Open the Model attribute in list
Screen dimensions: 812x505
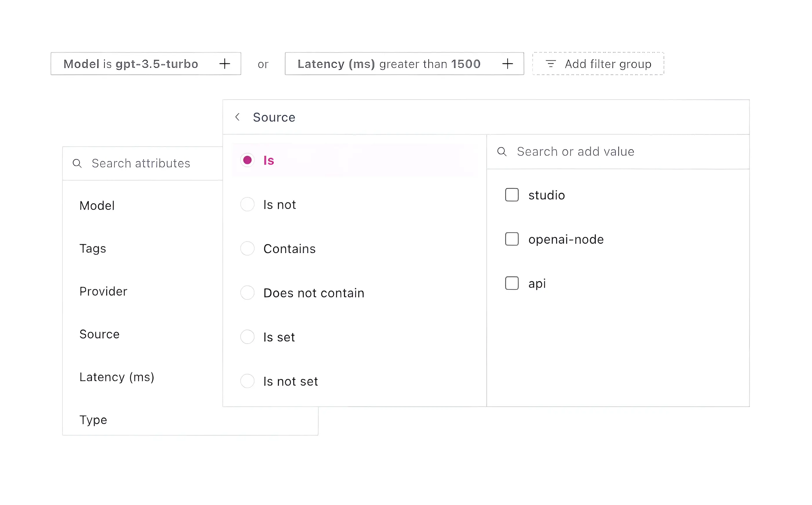click(x=97, y=205)
